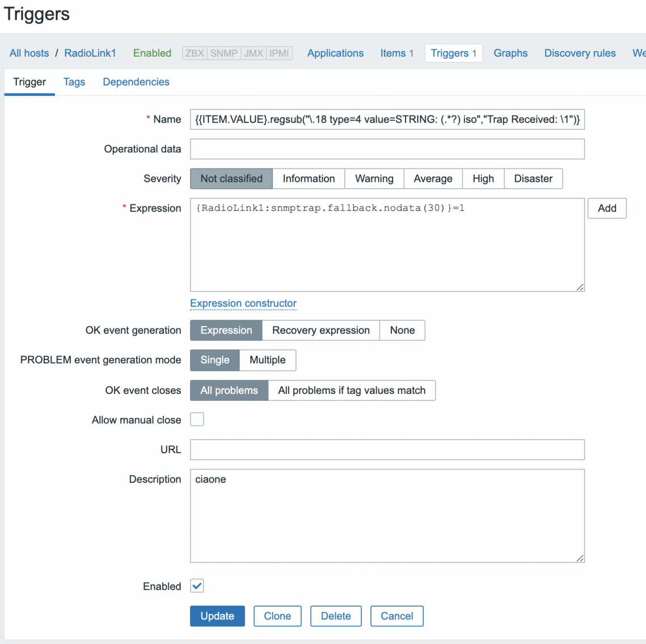The height and width of the screenshot is (644, 646).
Task: Click the JMX availability indicator
Action: click(254, 53)
